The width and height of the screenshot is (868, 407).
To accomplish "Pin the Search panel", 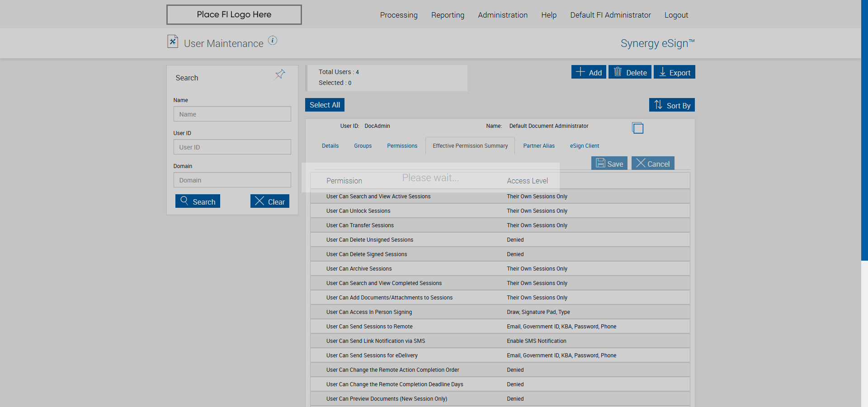I will point(280,74).
